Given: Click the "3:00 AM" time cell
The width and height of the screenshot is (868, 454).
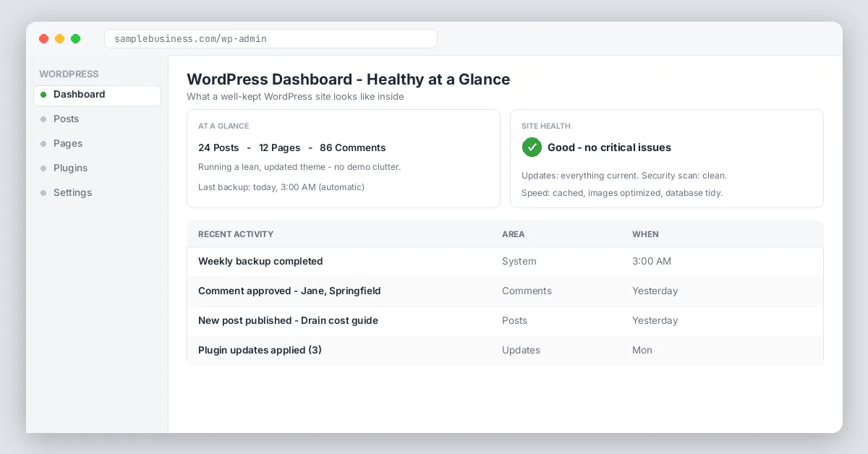Looking at the screenshot, I should point(652,262).
